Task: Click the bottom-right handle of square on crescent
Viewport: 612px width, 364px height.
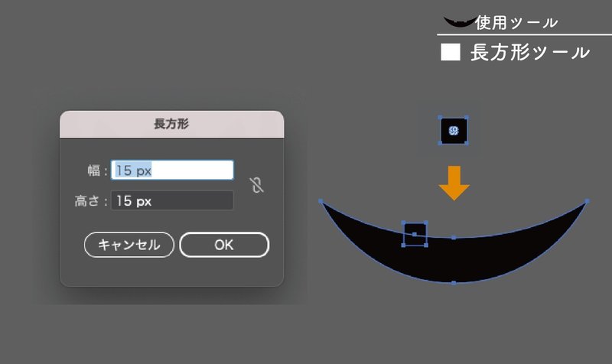Action: point(426,245)
